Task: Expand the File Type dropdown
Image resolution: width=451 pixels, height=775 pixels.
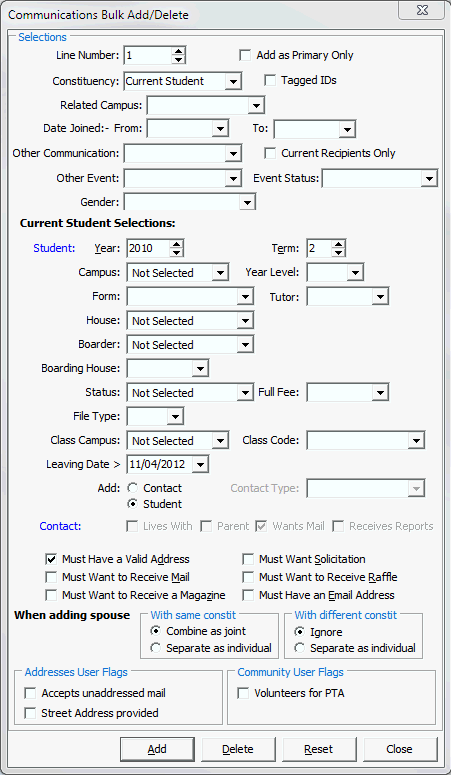Action: [175, 417]
